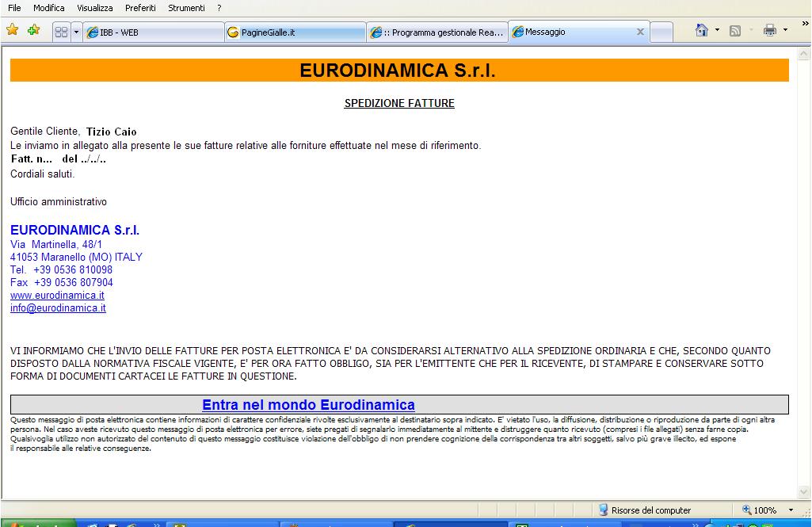Open the Preferiti menu

click(x=140, y=8)
